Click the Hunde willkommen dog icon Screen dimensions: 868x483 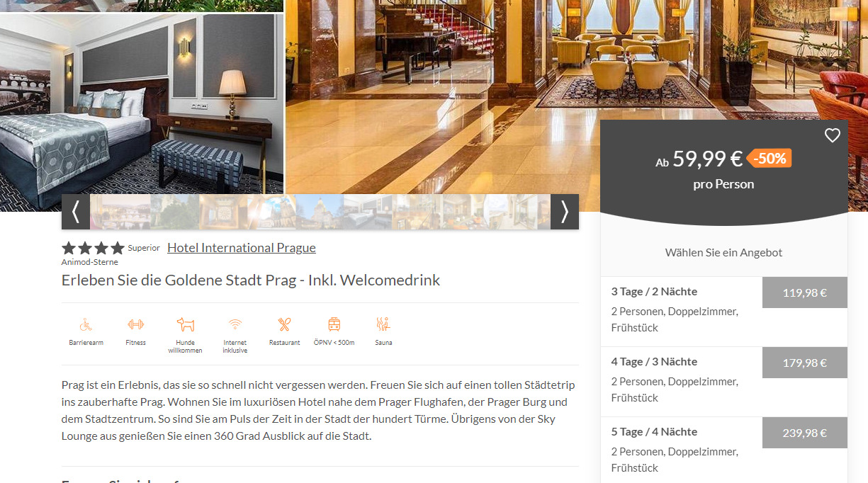click(x=185, y=325)
